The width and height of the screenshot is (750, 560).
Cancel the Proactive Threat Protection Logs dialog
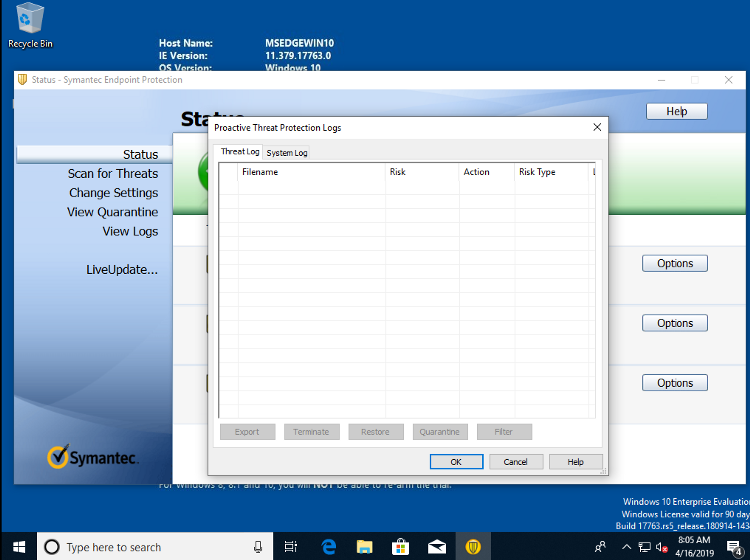[x=515, y=461]
